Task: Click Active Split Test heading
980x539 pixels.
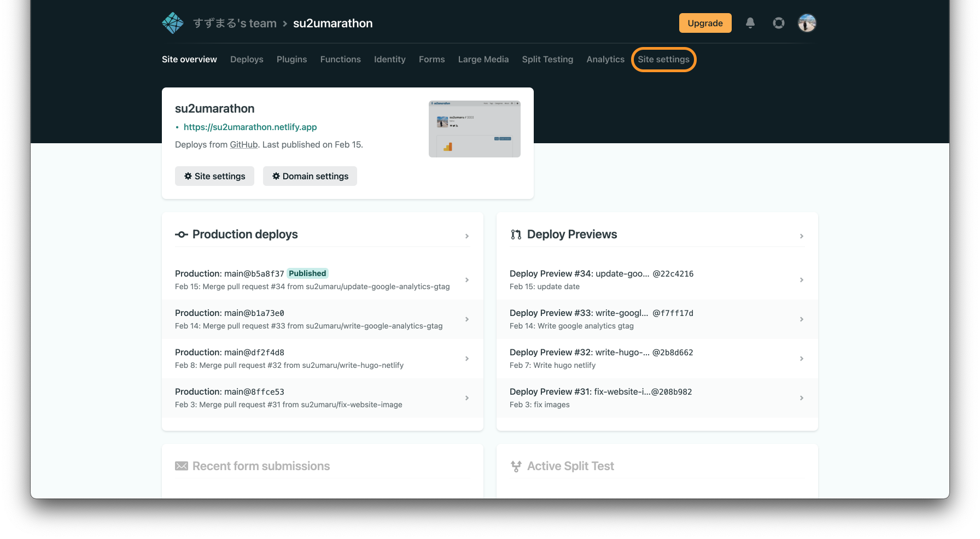Action: tap(570, 466)
